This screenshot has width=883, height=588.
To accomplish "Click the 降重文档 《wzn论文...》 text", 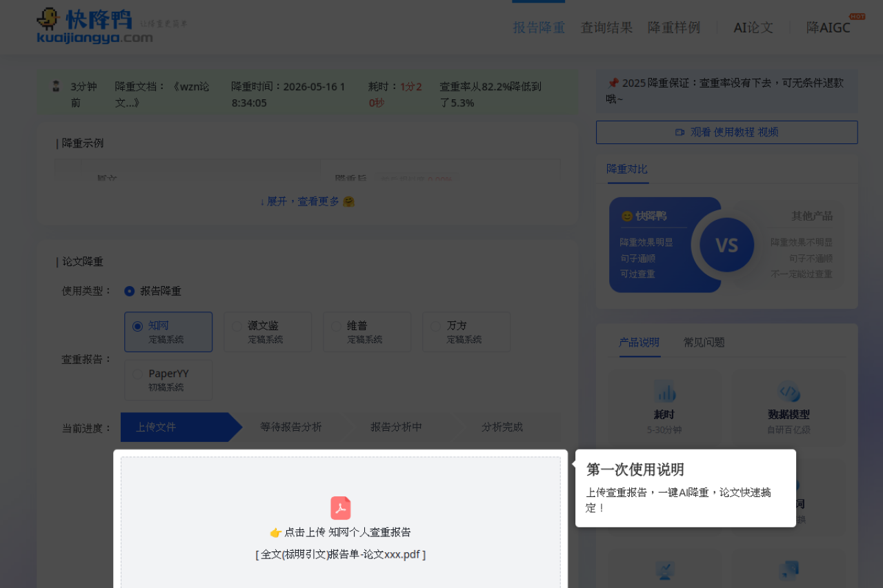I will click(x=163, y=94).
